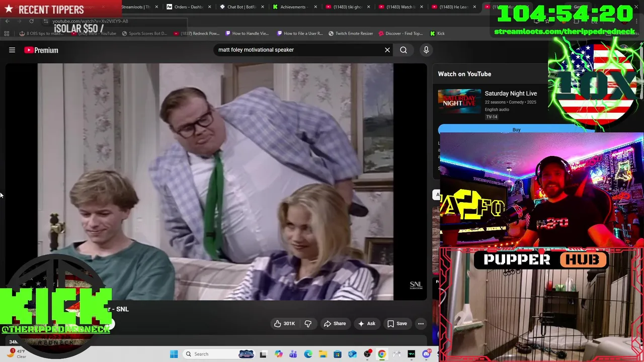The image size is (644, 362).
Task: Open Sports Scores Bot bookmark
Action: pyautogui.click(x=144, y=34)
